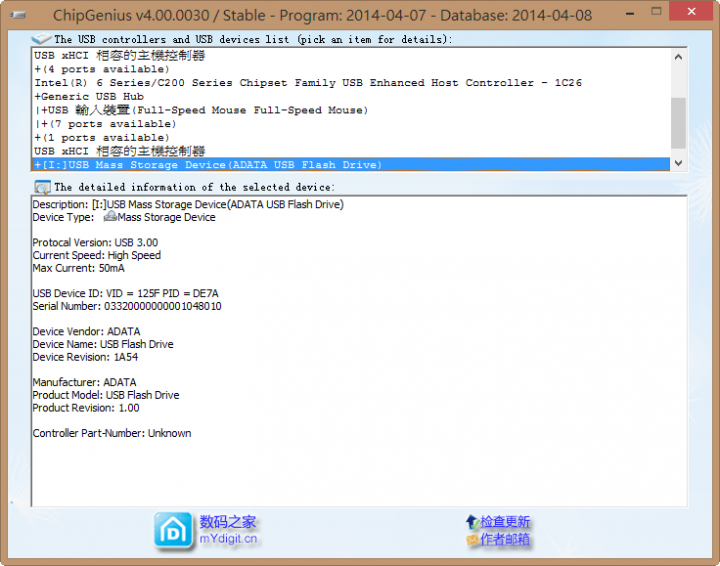Click the magnifier icon beside detailed information
The width and height of the screenshot is (720, 566).
click(x=42, y=187)
